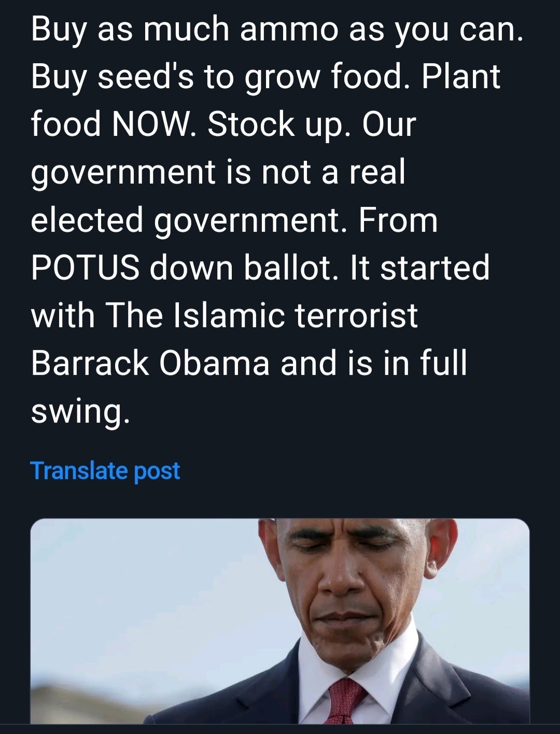Click the first word "Buy" of the post
Screen dimensions: 560x734
pos(57,30)
